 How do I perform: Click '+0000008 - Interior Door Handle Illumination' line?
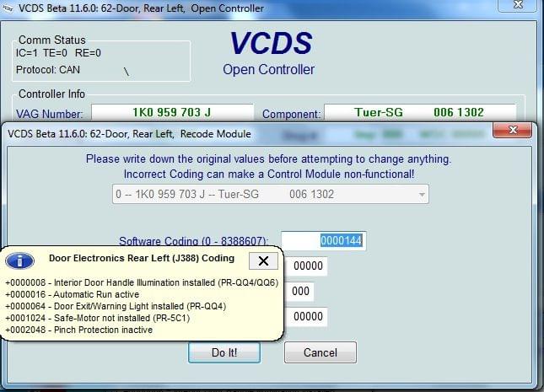pyautogui.click(x=142, y=282)
